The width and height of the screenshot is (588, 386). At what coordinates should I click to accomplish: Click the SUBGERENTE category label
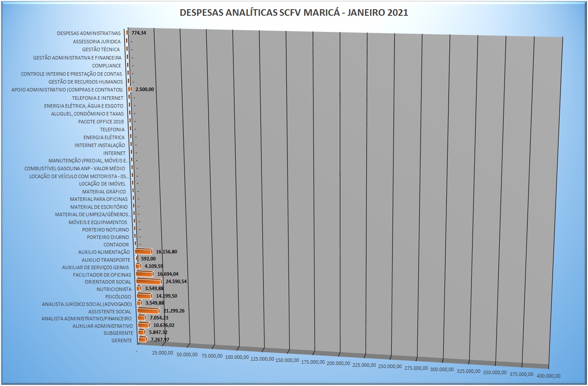point(118,333)
